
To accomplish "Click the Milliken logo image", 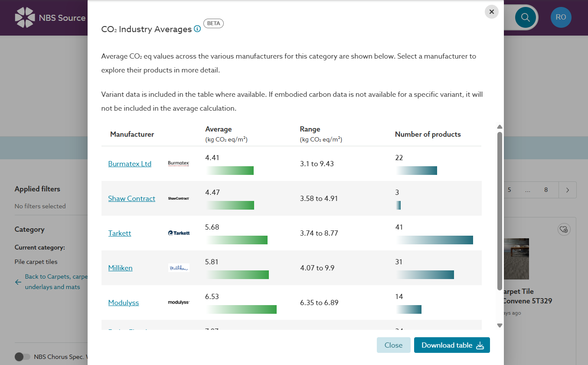I will click(179, 268).
